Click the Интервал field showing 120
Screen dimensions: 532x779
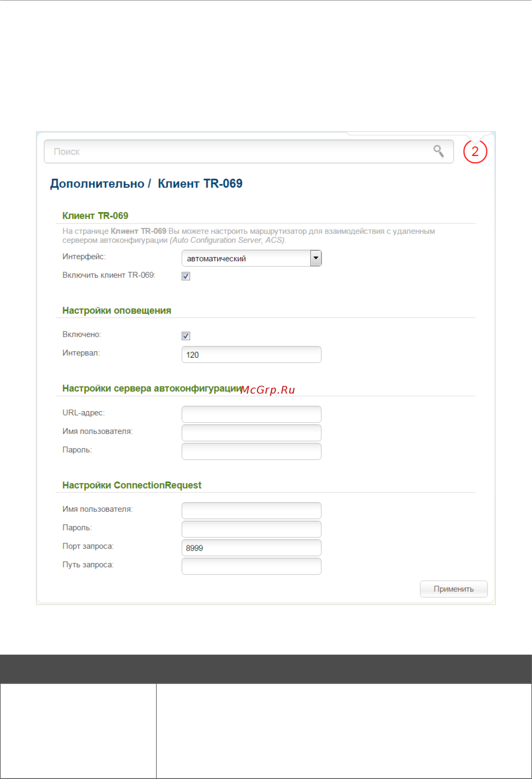pos(251,354)
